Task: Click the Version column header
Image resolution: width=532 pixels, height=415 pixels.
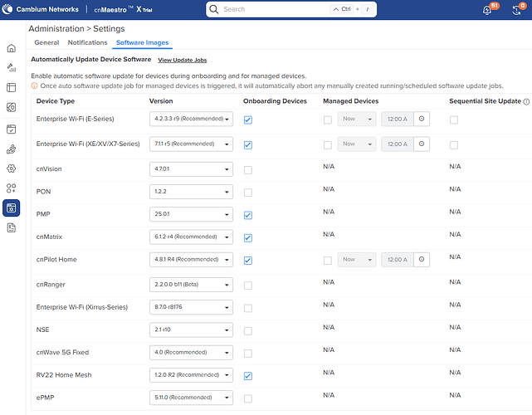Action: point(161,101)
